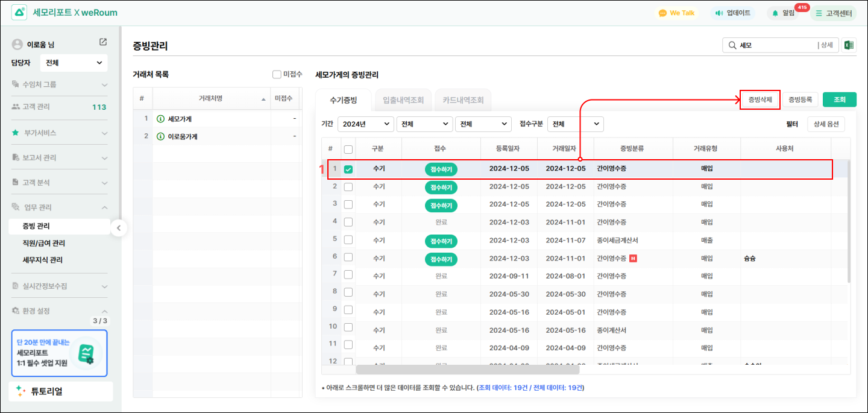Click the info icon next to 세모가게

[x=160, y=119]
